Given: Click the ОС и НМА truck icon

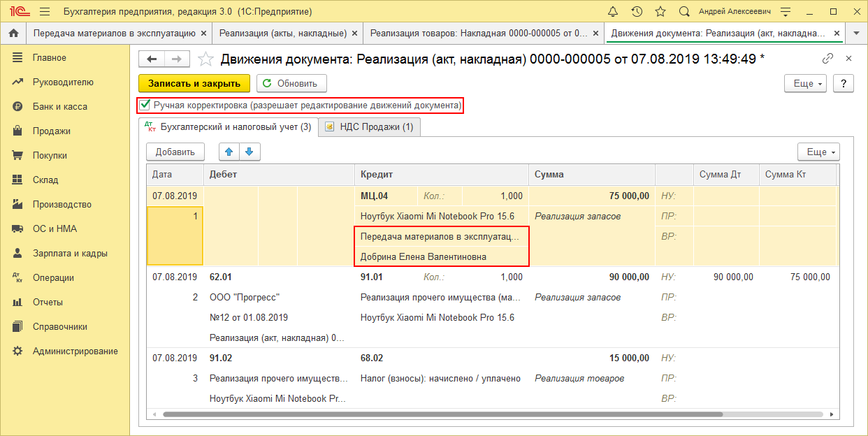Looking at the screenshot, I should [18, 228].
